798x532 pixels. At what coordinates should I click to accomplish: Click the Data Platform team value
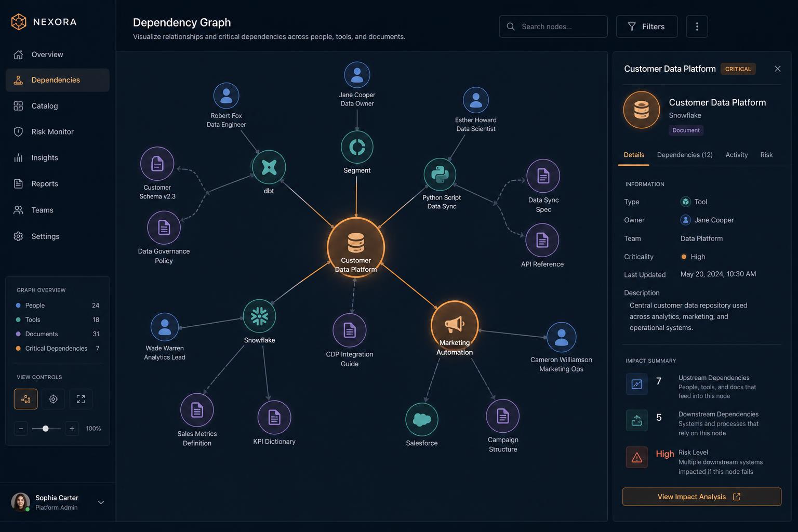(x=701, y=238)
